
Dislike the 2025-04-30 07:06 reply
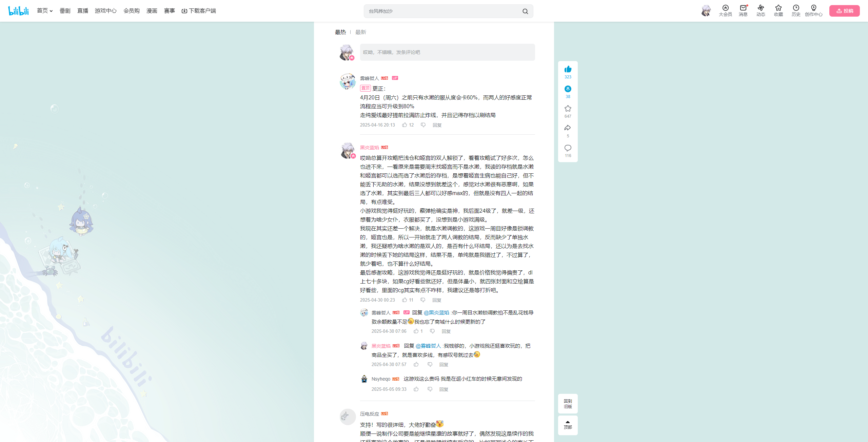click(432, 331)
